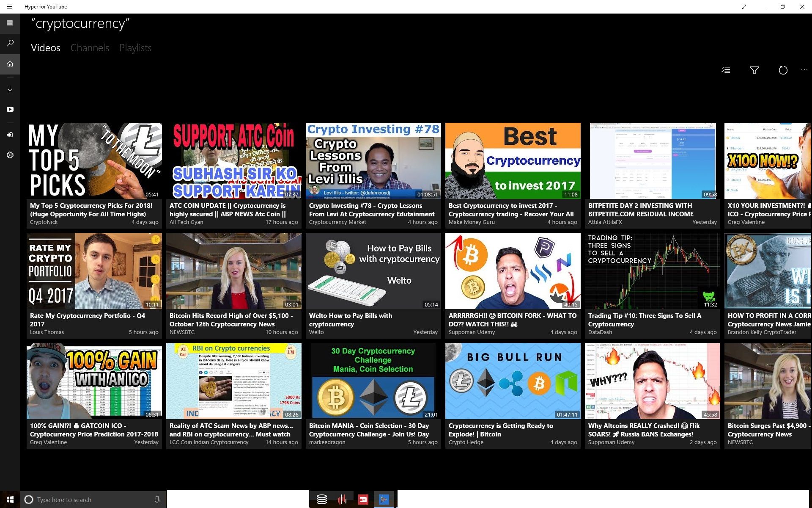812x508 pixels.
Task: Open search from the sidebar magnifier icon
Action: click(x=10, y=43)
